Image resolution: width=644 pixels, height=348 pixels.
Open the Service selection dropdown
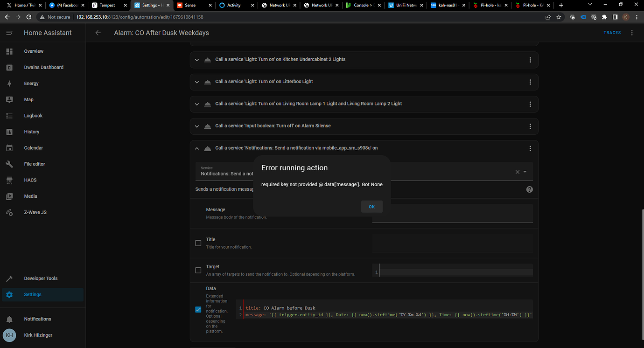point(525,171)
